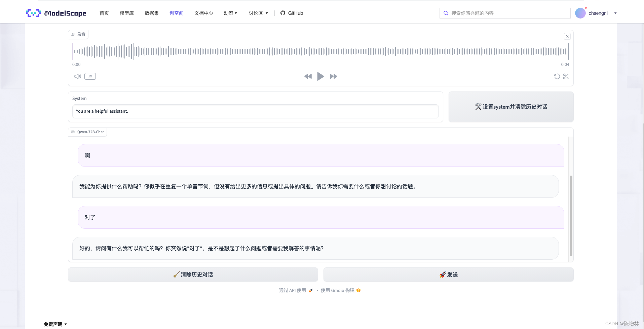Screen dimensions: 644x329
Task: Open 文档中心 documentation center
Action: point(204,13)
